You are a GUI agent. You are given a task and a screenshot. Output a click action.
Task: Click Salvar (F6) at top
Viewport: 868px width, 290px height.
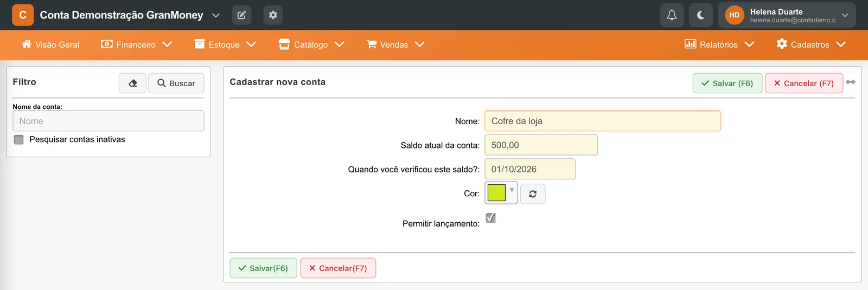(727, 83)
